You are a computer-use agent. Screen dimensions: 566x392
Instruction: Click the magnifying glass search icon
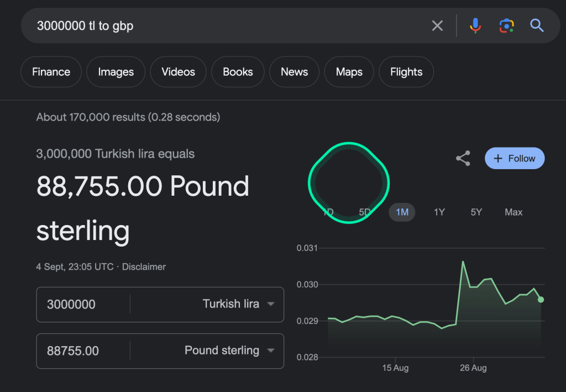[x=537, y=25]
